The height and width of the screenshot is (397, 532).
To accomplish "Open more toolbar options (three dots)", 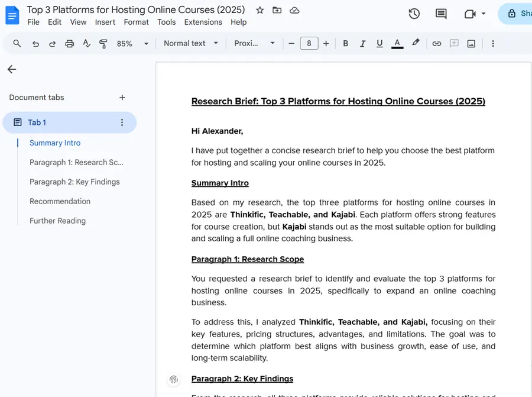I will [x=493, y=43].
